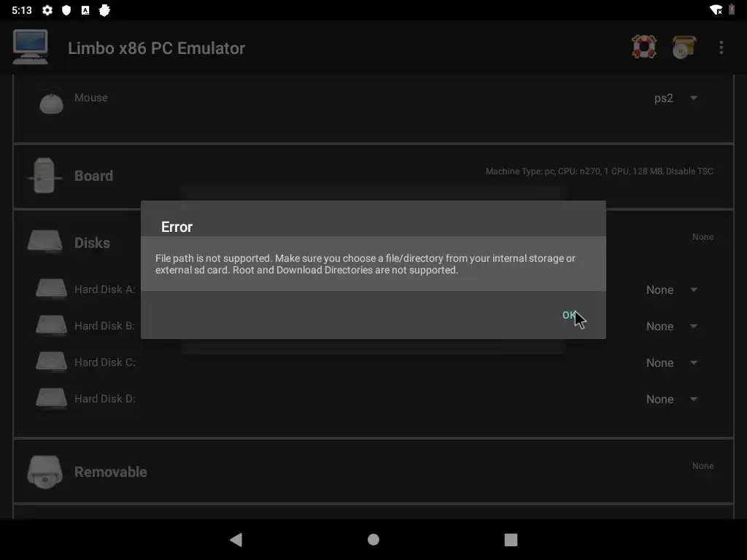The width and height of the screenshot is (747, 560).
Task: Click the Removable media drive icon
Action: 44,472
